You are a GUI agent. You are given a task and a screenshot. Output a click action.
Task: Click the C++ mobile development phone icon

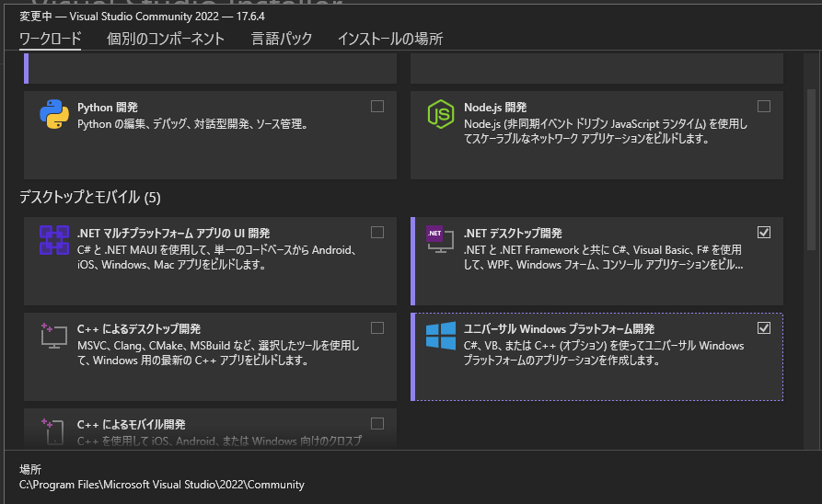click(52, 431)
